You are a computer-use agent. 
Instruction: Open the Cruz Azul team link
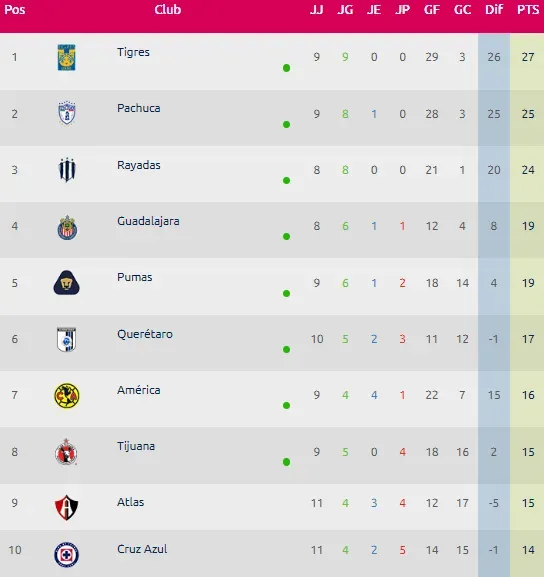click(142, 549)
